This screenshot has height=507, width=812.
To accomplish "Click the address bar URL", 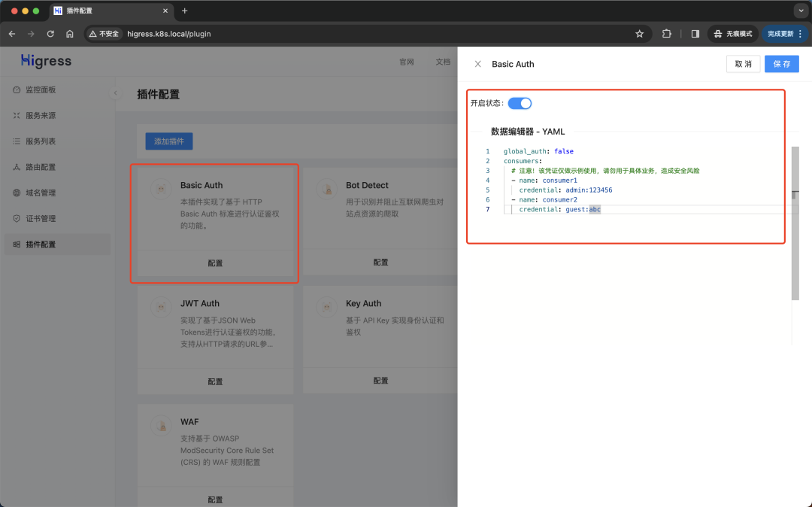I will pos(169,34).
